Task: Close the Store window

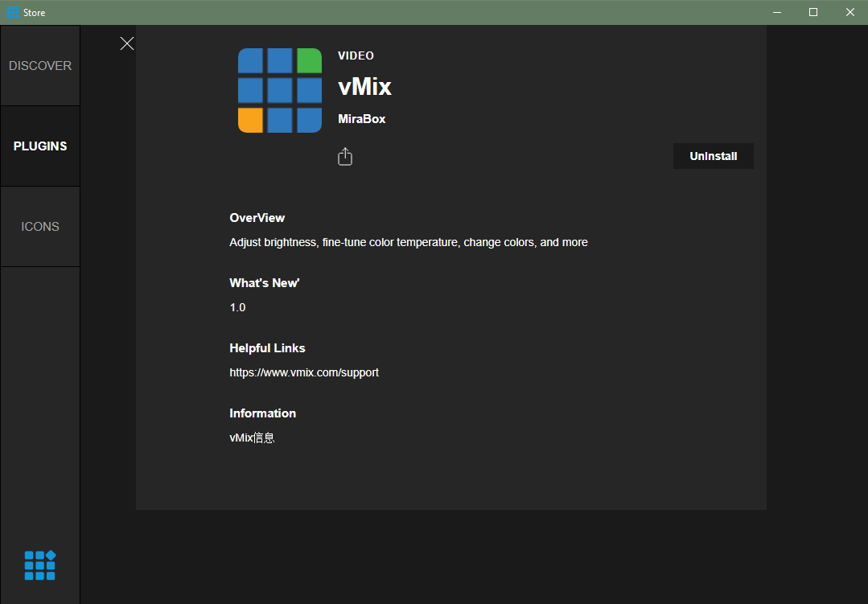Action: click(x=849, y=12)
